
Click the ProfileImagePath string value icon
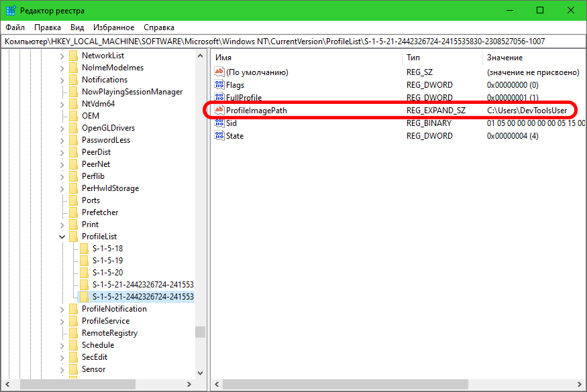click(x=219, y=110)
